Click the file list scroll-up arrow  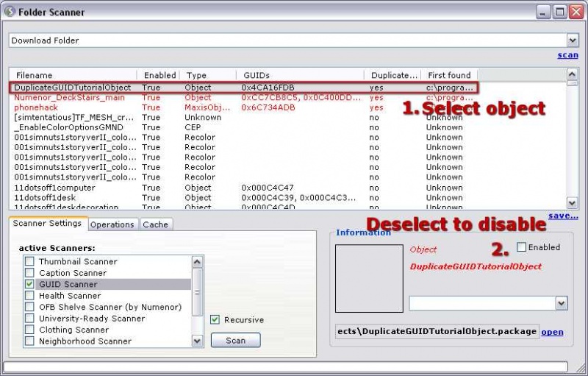click(x=572, y=74)
